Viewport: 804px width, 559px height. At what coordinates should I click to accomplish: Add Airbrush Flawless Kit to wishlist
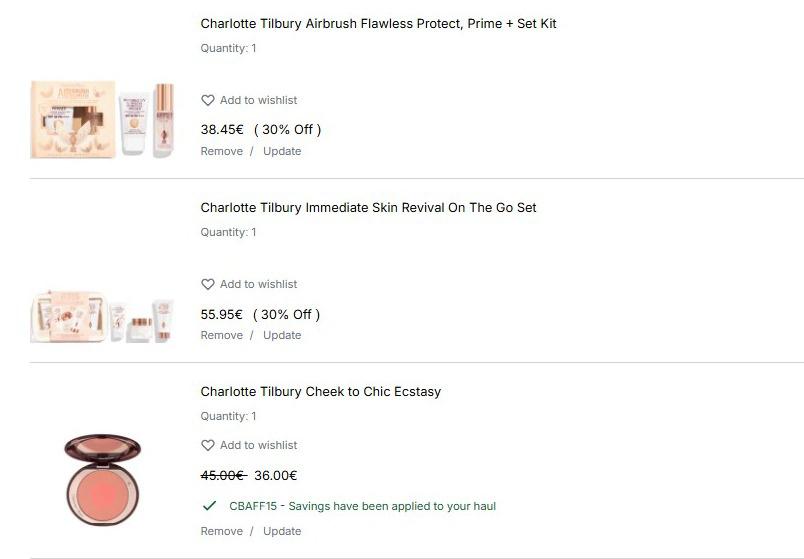pyautogui.click(x=258, y=100)
